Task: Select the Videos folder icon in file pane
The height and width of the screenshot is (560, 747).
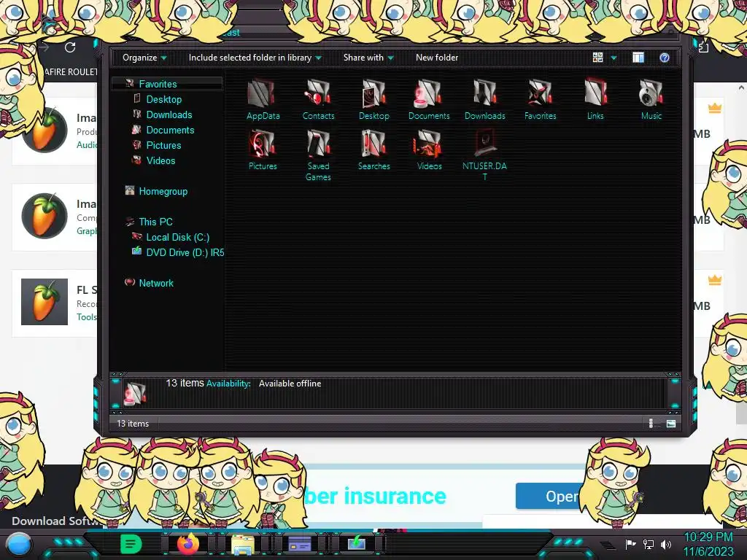Action: coord(429,150)
